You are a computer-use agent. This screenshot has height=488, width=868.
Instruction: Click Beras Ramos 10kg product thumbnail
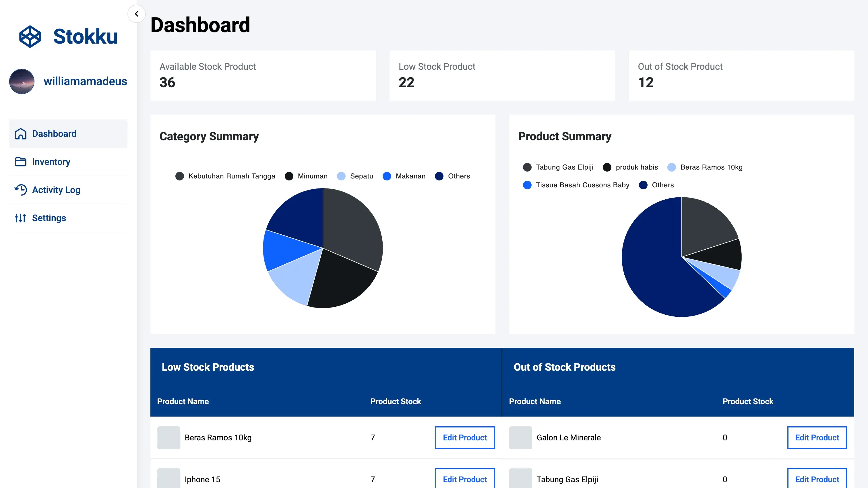coord(168,438)
